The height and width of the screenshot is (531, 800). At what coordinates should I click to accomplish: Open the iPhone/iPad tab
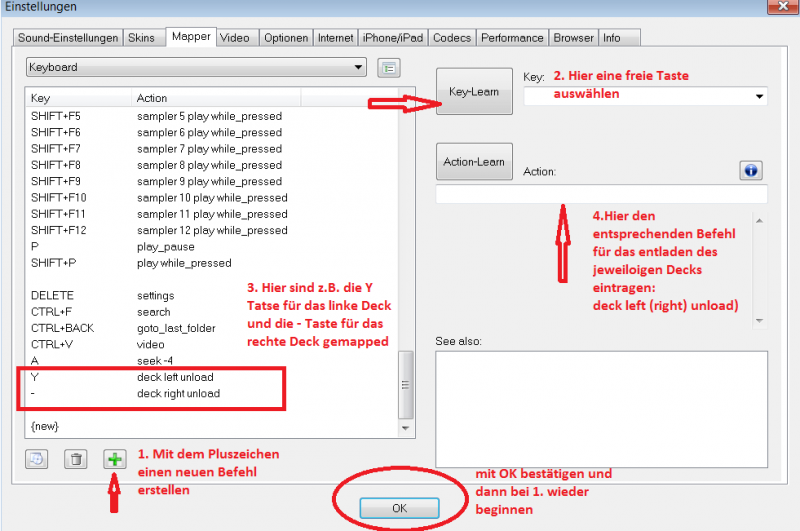click(x=393, y=38)
